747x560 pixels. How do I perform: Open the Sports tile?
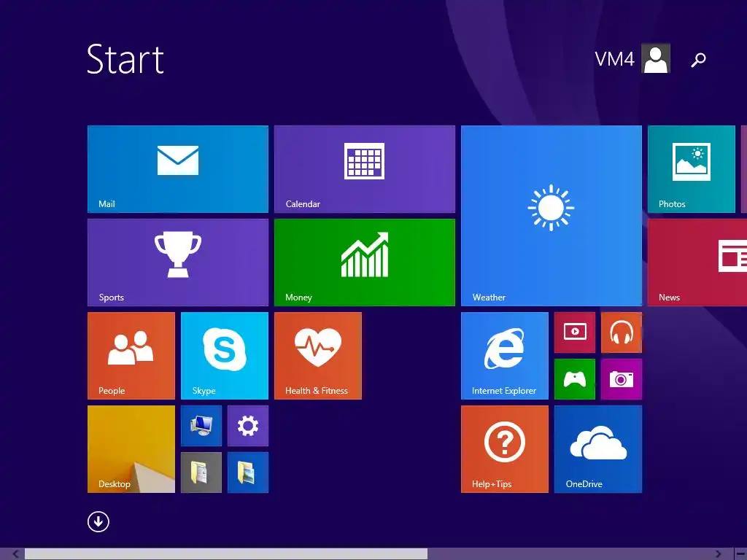point(178,262)
